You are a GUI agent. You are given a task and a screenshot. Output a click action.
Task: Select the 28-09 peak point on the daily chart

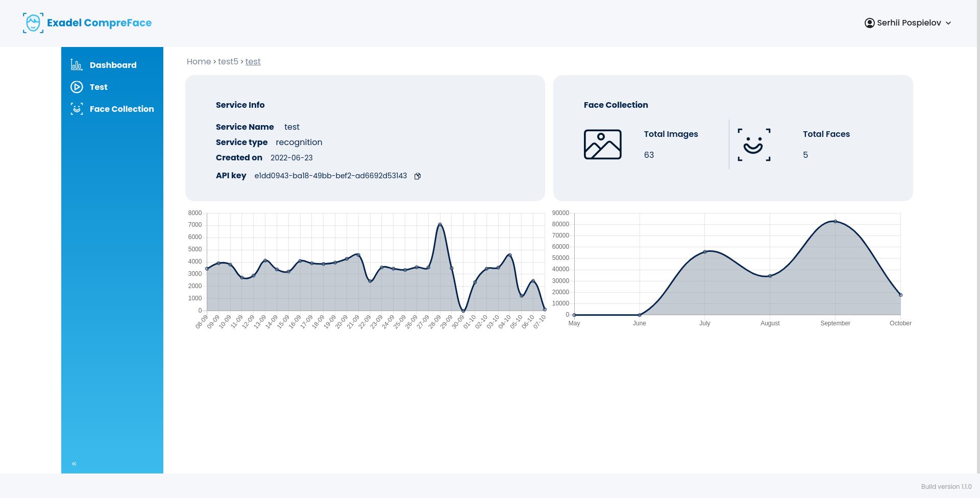point(440,223)
